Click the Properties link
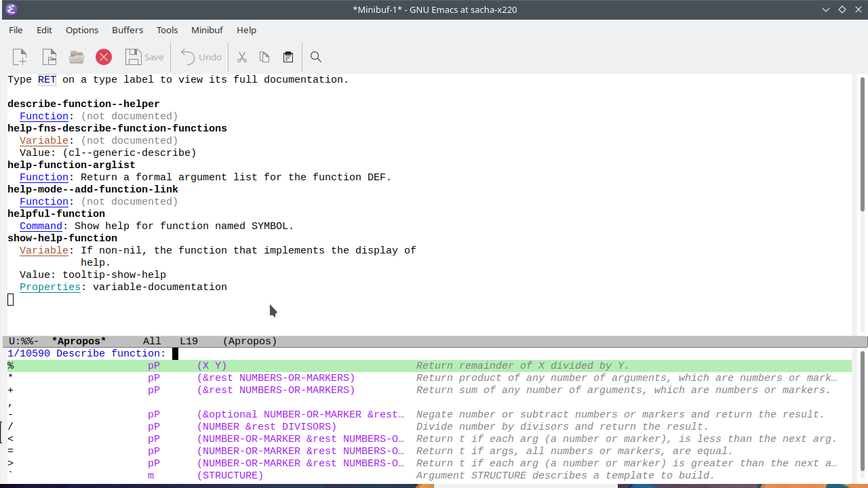The height and width of the screenshot is (488, 868). [50, 287]
